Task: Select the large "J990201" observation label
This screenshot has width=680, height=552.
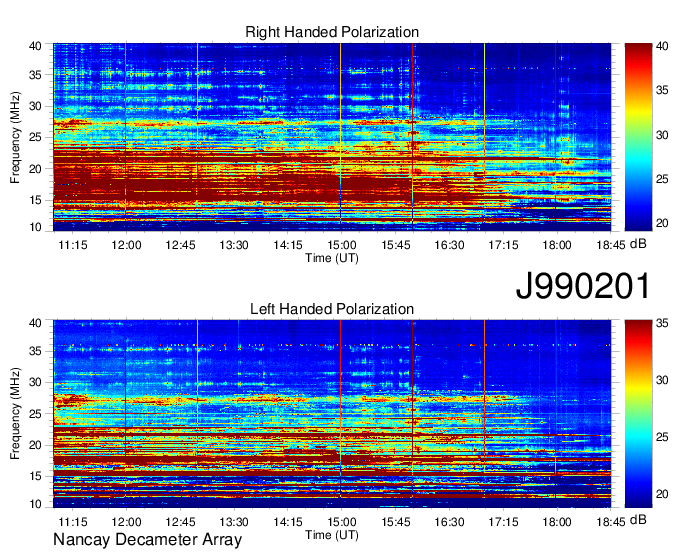Action: click(x=583, y=286)
